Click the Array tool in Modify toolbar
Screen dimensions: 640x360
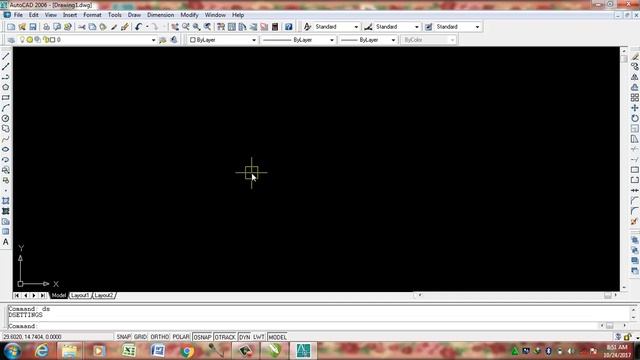635,98
